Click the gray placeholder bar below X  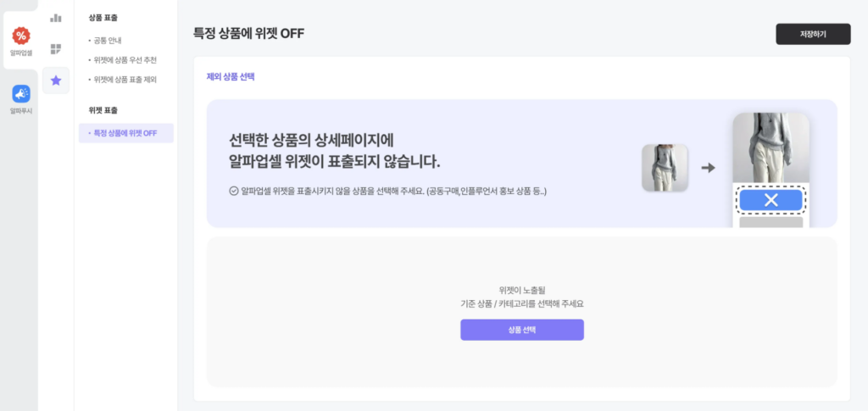[771, 222]
